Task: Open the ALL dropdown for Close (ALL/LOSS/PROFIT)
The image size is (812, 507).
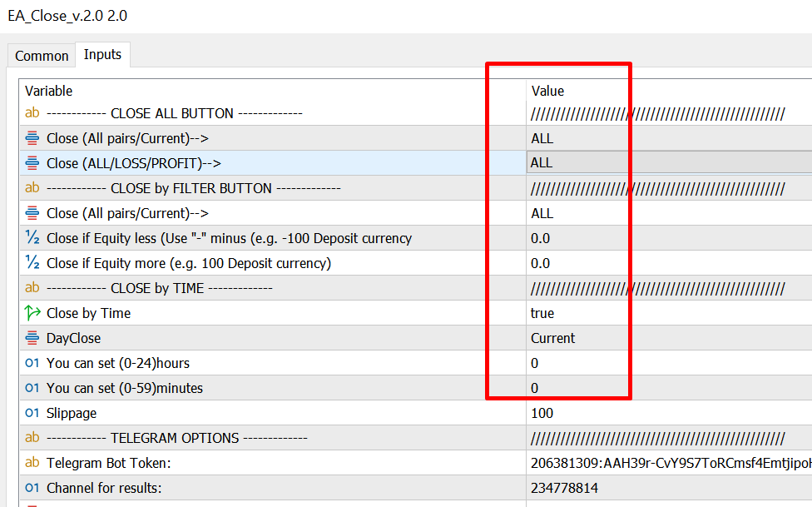Action: (x=669, y=163)
